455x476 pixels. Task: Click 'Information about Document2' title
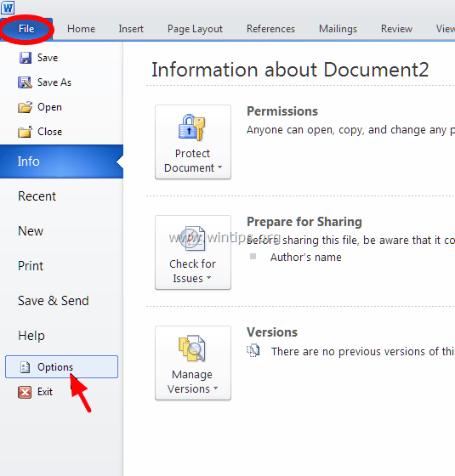290,70
